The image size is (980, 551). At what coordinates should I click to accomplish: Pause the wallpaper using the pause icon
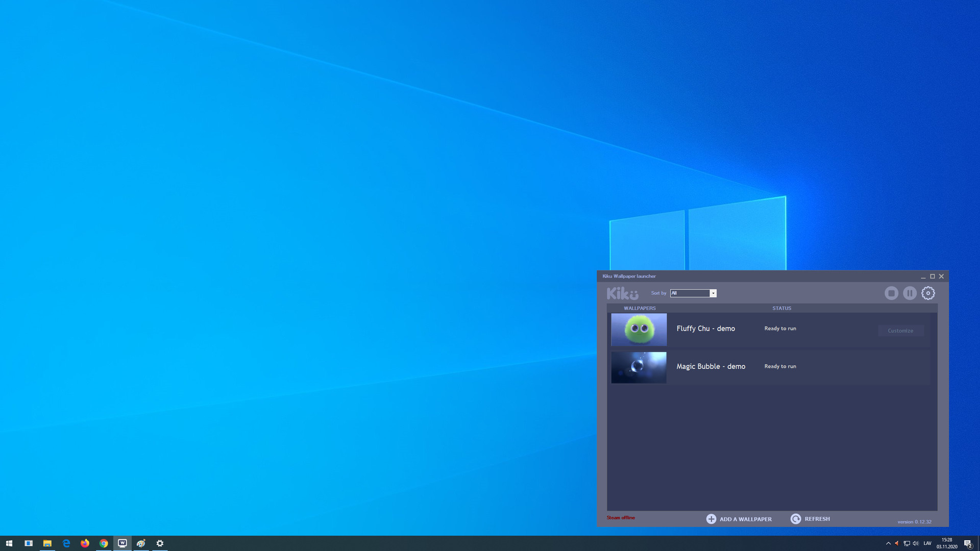tap(910, 293)
